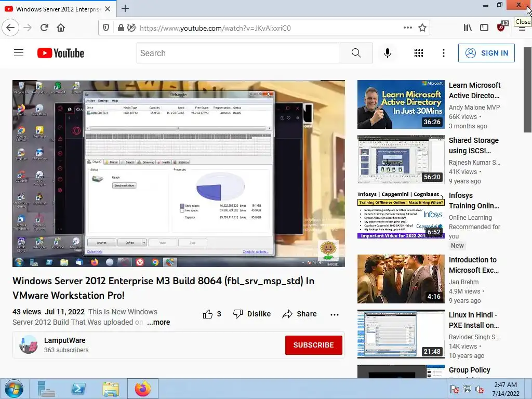532x399 pixels.
Task: Open the Infosys Training video thumbnail
Action: [401, 215]
